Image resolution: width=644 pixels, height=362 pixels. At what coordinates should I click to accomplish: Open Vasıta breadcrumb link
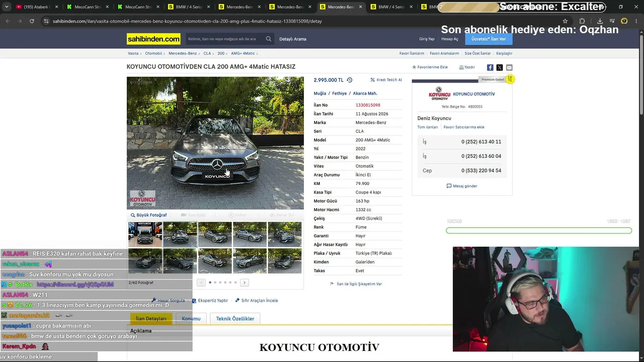point(133,53)
